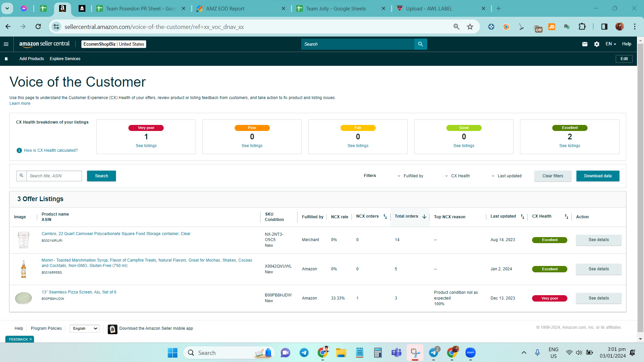Screen dimensions: 644x362
Task: Open Microsoft Teams from the taskbar
Action: point(396,353)
